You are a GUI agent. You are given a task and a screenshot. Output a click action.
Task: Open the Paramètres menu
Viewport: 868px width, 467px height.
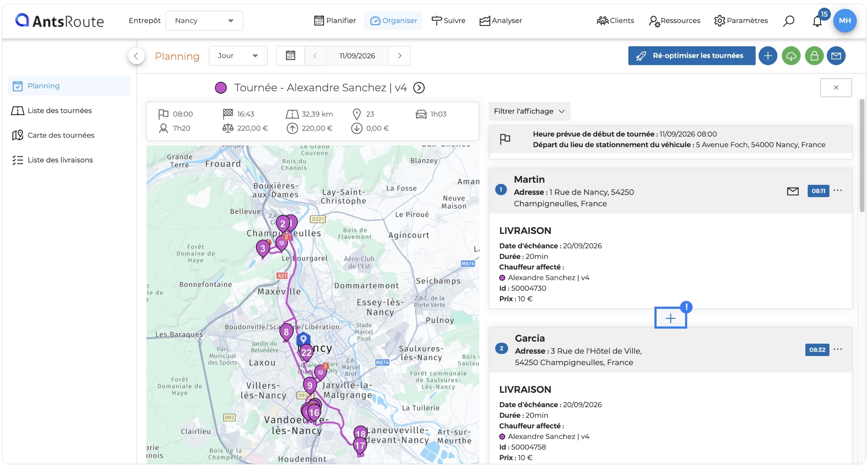pos(741,21)
